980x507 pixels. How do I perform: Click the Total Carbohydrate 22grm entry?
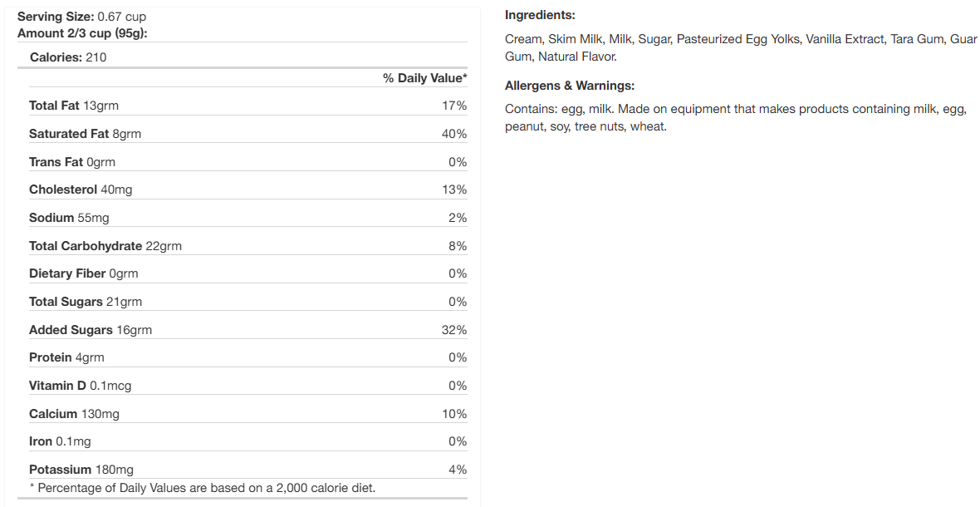coord(105,246)
